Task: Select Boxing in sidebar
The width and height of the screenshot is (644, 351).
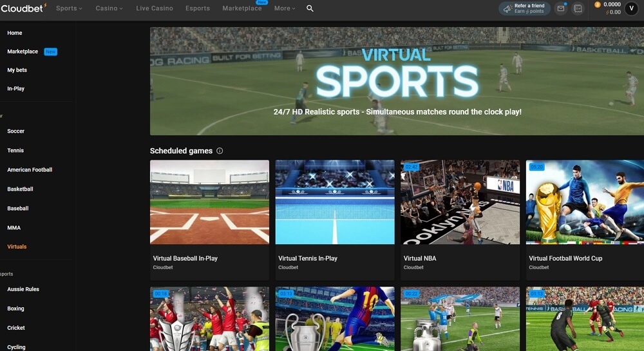Action: [x=15, y=308]
